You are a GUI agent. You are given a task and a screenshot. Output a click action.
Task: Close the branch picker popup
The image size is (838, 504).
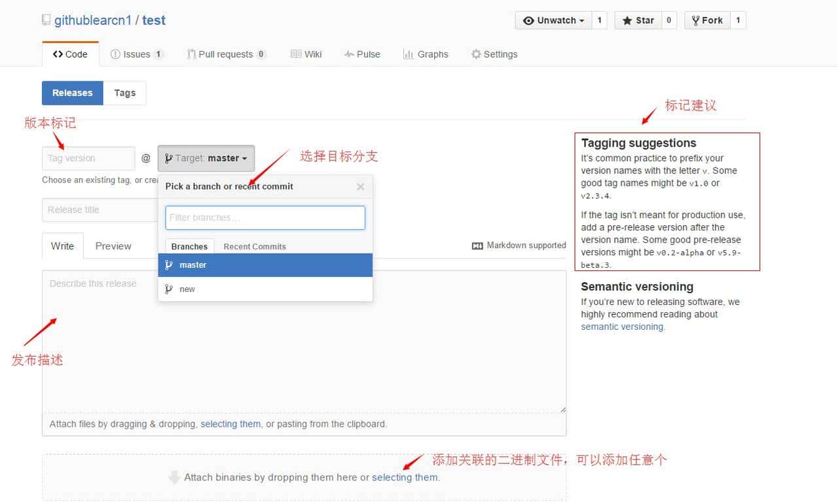point(360,187)
